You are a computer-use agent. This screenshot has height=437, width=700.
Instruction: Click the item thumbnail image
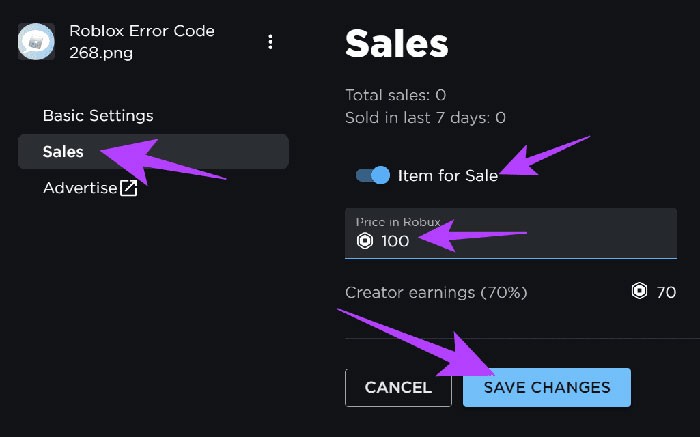(36, 41)
